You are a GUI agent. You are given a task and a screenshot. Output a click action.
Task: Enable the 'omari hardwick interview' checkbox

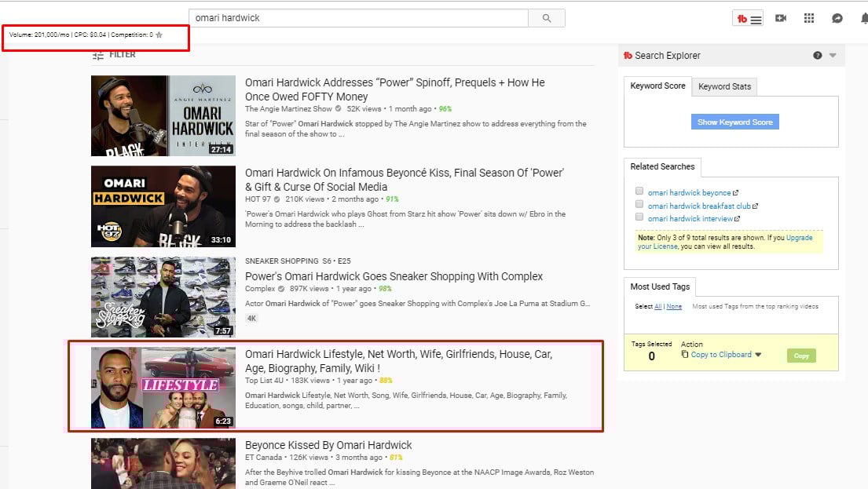(639, 217)
